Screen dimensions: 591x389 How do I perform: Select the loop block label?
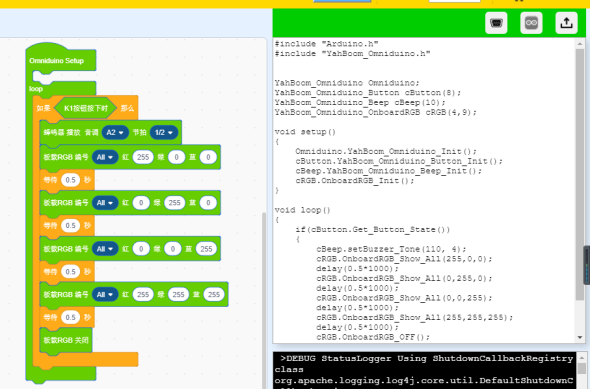tap(36, 89)
